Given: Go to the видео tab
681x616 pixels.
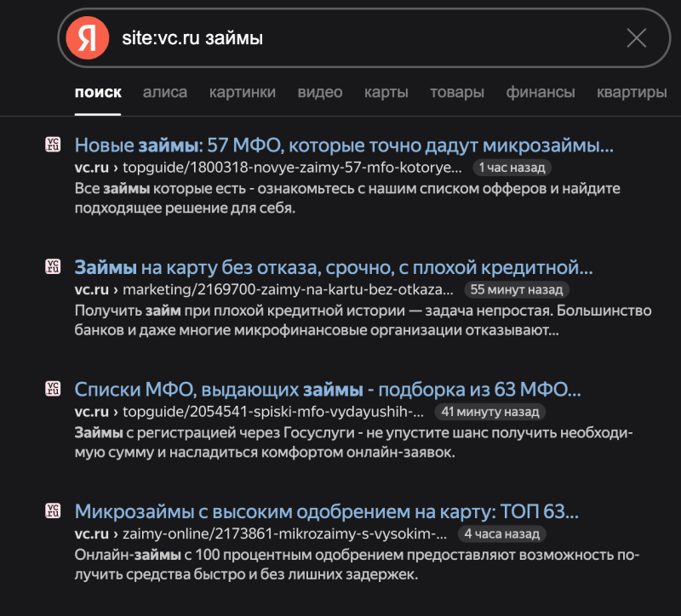Looking at the screenshot, I should pyautogui.click(x=320, y=92).
